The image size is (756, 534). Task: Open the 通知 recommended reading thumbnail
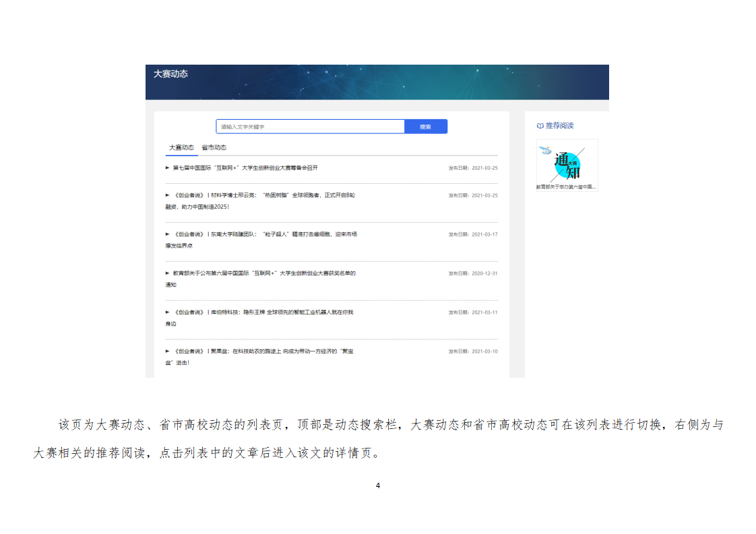pos(567,160)
